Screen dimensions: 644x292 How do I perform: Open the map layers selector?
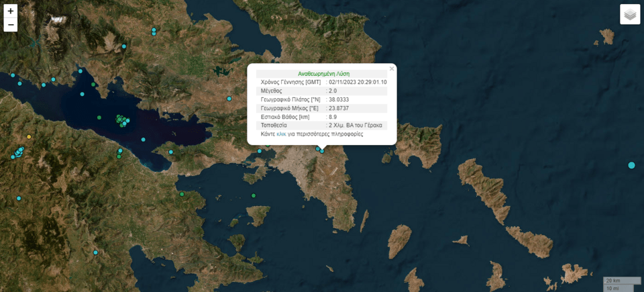pos(630,15)
